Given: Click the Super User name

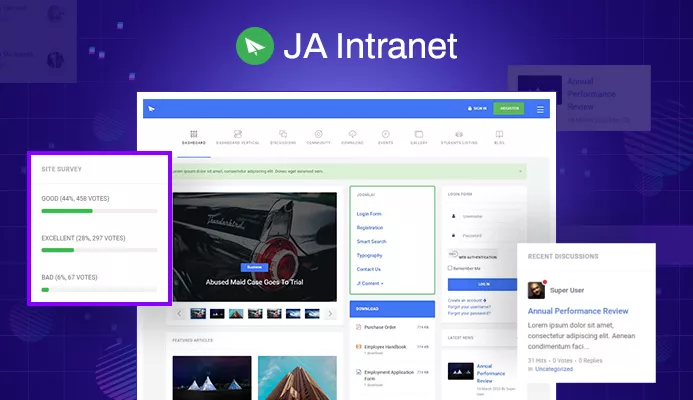Looking at the screenshot, I should [567, 290].
